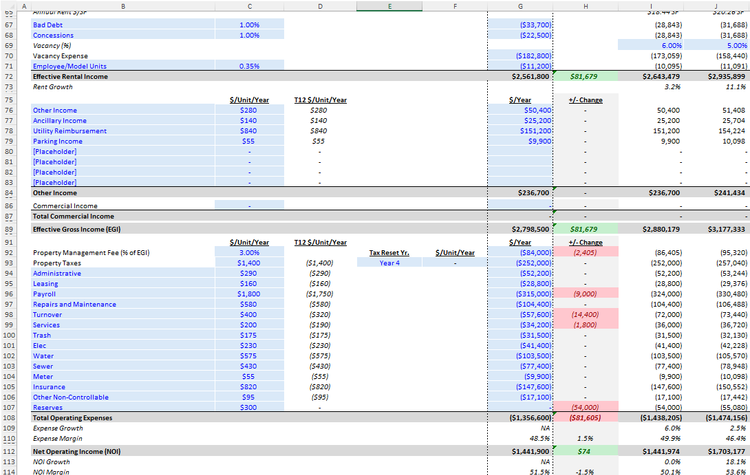Click Insurance expense label

pyautogui.click(x=49, y=387)
